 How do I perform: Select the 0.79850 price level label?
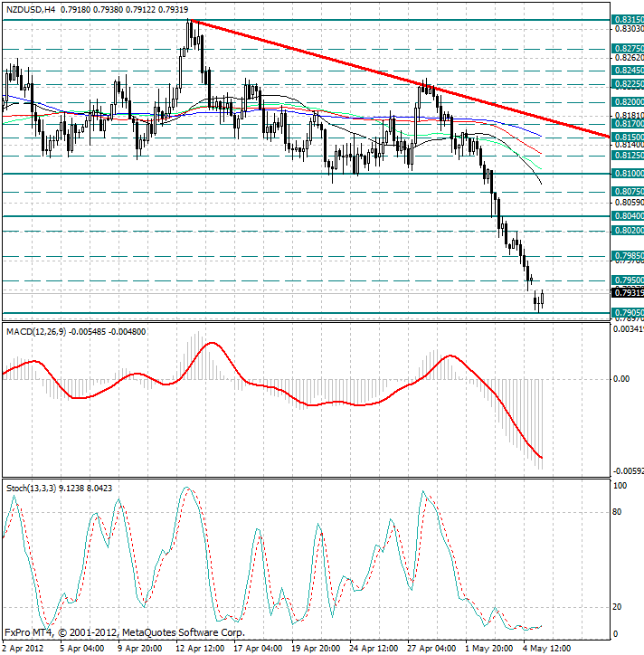628,256
